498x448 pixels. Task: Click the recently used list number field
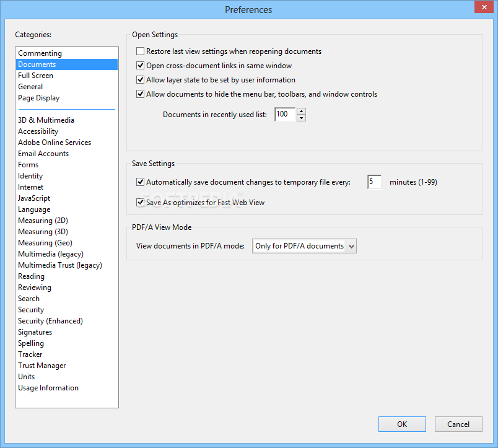coord(285,115)
